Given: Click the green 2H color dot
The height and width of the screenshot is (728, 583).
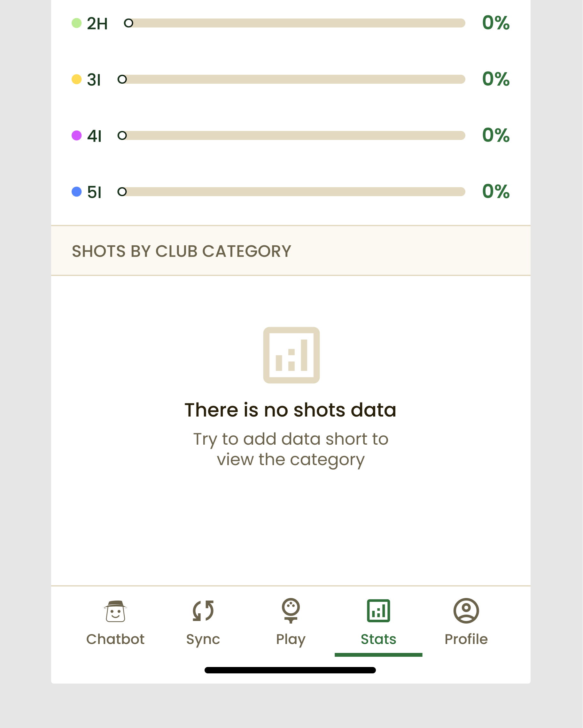Looking at the screenshot, I should [77, 23].
